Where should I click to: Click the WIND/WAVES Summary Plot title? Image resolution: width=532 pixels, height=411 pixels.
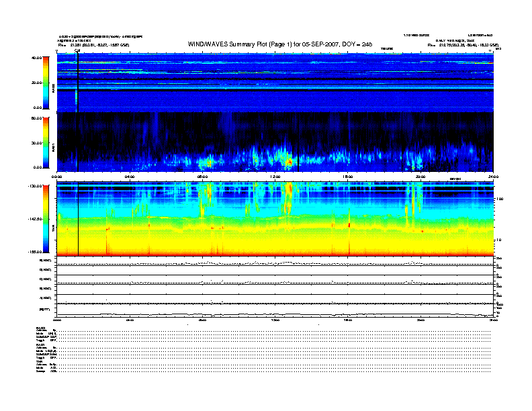point(280,44)
